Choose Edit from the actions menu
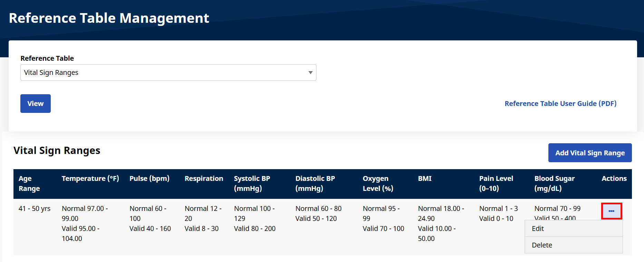The image size is (644, 262). pyautogui.click(x=574, y=229)
